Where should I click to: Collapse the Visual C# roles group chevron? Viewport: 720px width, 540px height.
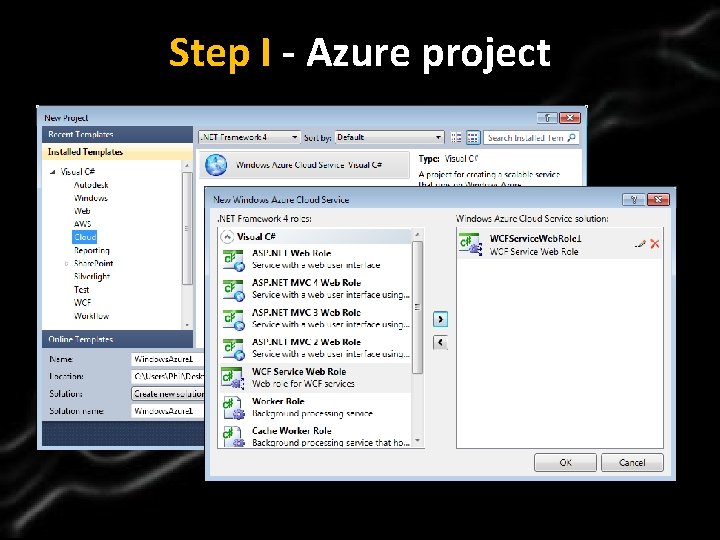tap(227, 236)
